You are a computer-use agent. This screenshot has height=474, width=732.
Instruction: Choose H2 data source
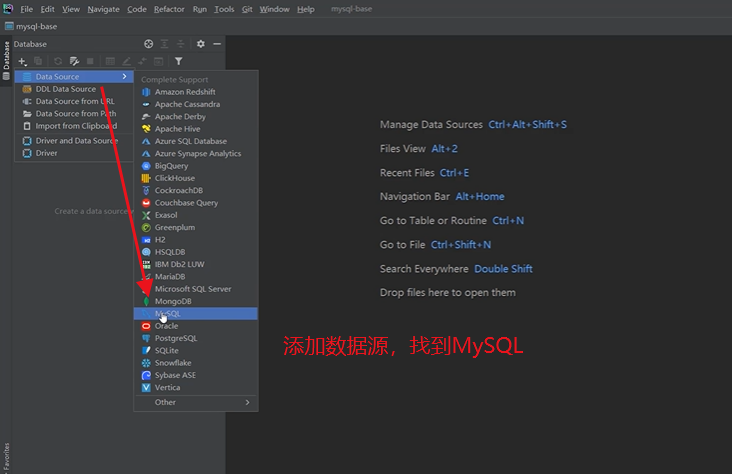(196, 240)
